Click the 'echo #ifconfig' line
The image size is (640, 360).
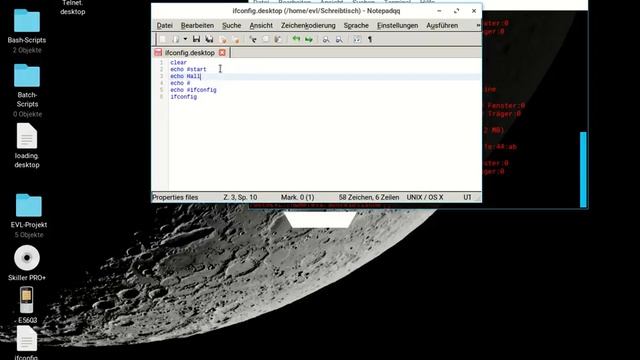pyautogui.click(x=193, y=90)
